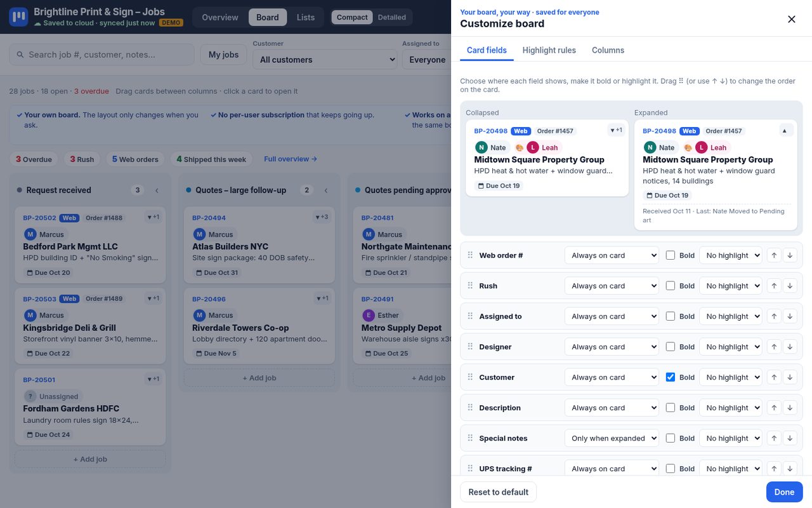Click the My jobs filter button
This screenshot has height=508, width=812.
223,55
